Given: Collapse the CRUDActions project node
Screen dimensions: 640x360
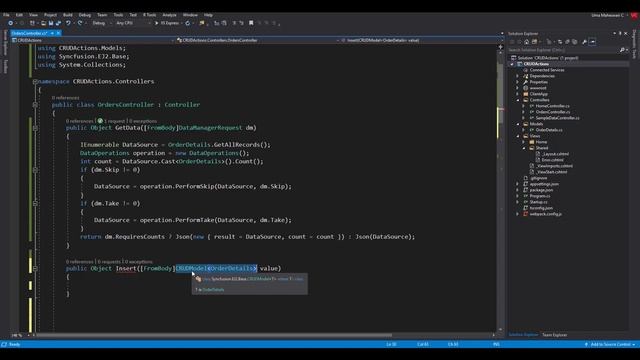Looking at the screenshot, I should coord(512,64).
